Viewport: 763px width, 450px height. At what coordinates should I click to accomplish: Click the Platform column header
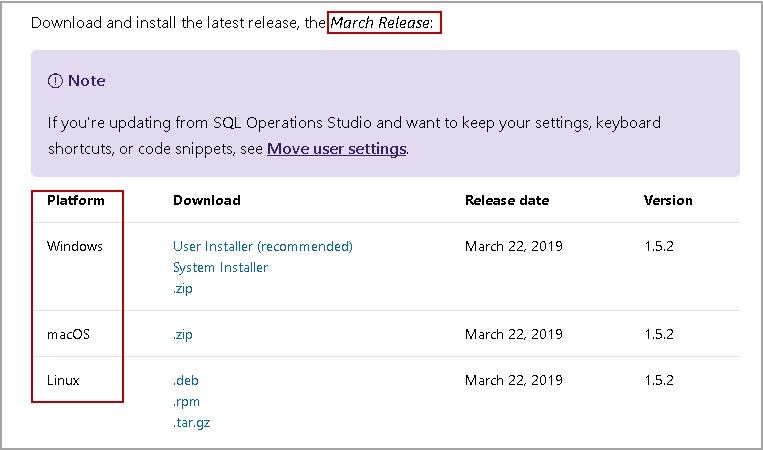76,200
